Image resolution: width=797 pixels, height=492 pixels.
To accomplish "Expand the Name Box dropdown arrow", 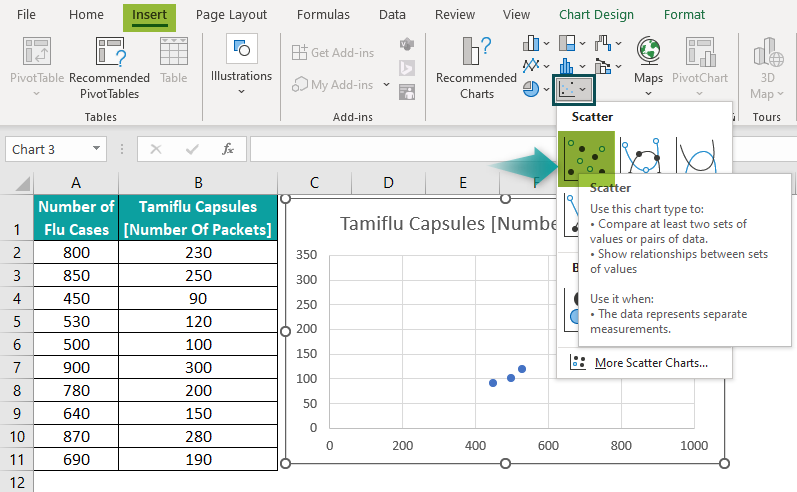I will point(96,149).
